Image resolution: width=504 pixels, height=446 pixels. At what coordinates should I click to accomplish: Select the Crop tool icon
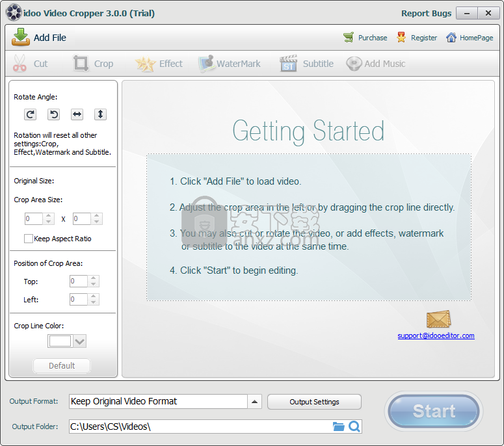click(81, 63)
